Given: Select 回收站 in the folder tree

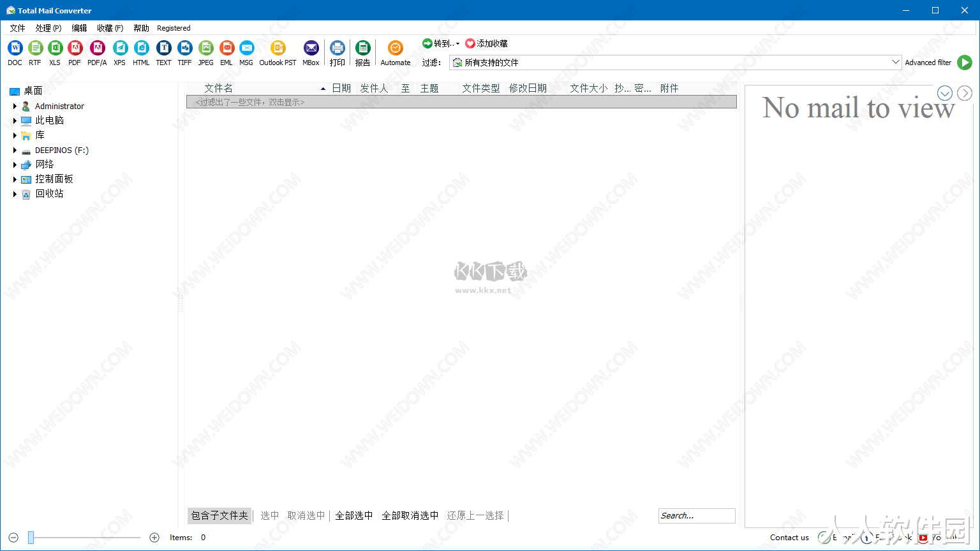Looking at the screenshot, I should [x=49, y=194].
